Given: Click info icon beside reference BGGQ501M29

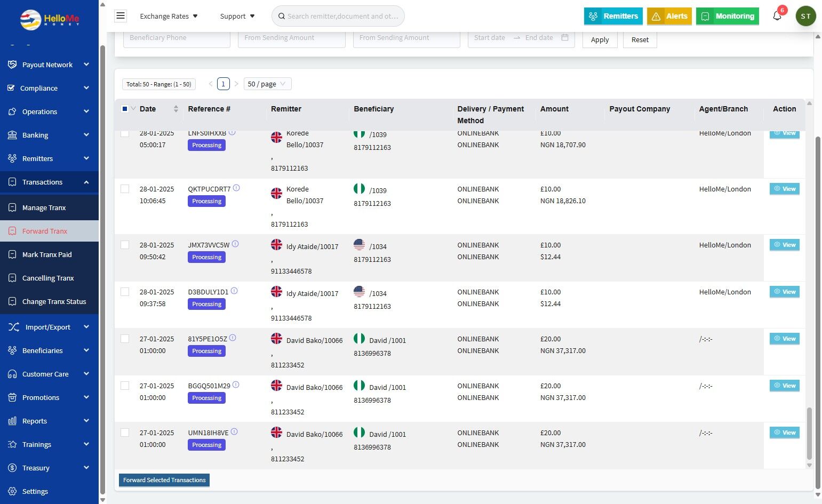Looking at the screenshot, I should coord(236,385).
